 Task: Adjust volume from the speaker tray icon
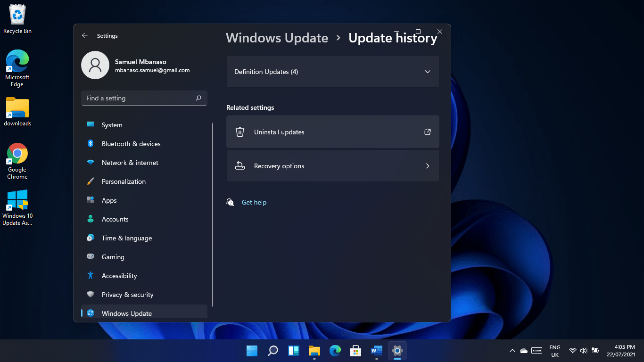click(x=584, y=351)
